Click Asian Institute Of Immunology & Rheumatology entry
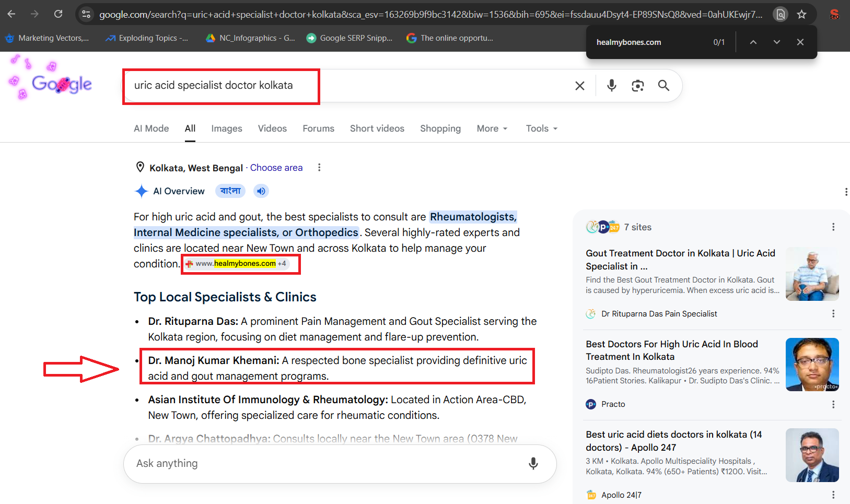Viewport: 850px width, 504px height. (337, 407)
